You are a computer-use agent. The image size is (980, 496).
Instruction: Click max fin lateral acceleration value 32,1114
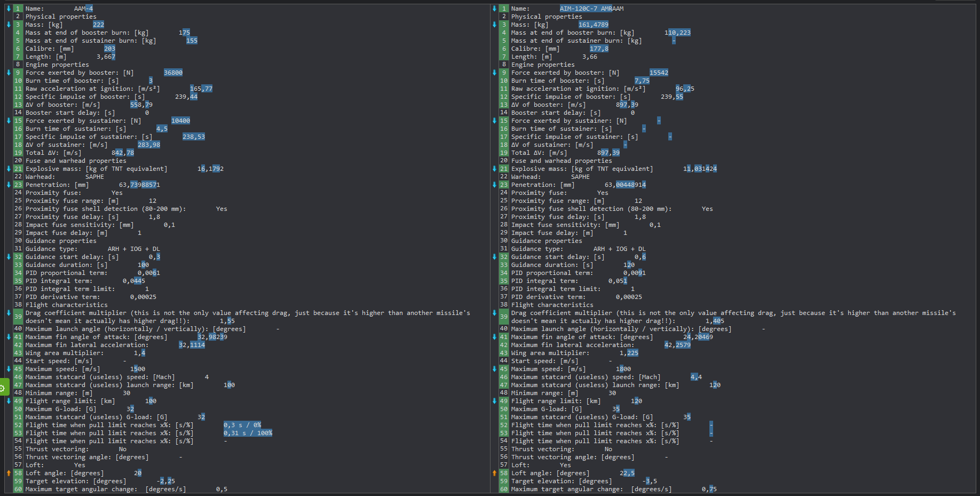tap(192, 345)
